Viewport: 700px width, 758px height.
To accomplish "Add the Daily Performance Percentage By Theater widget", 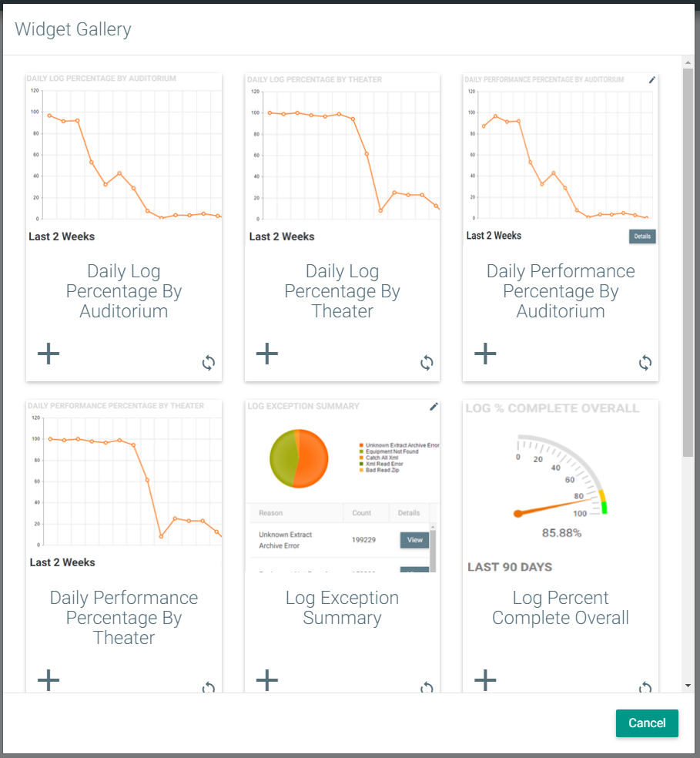I will pyautogui.click(x=49, y=679).
